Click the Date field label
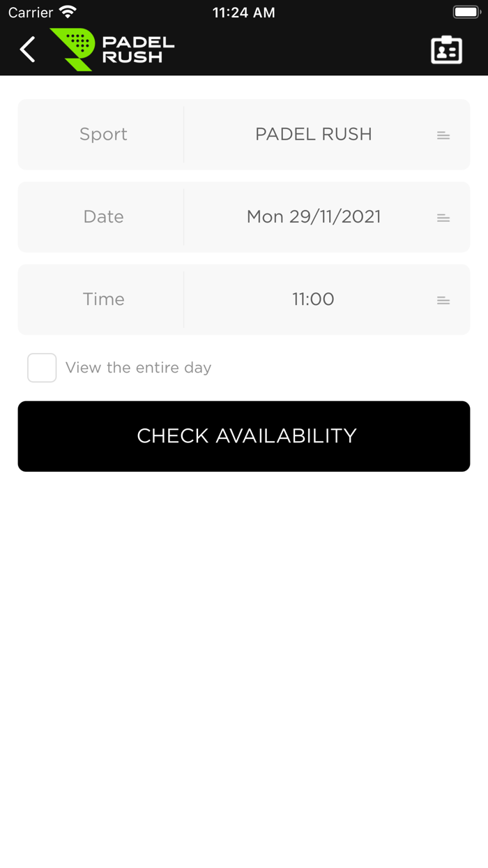This screenshot has height=868, width=488. (103, 216)
